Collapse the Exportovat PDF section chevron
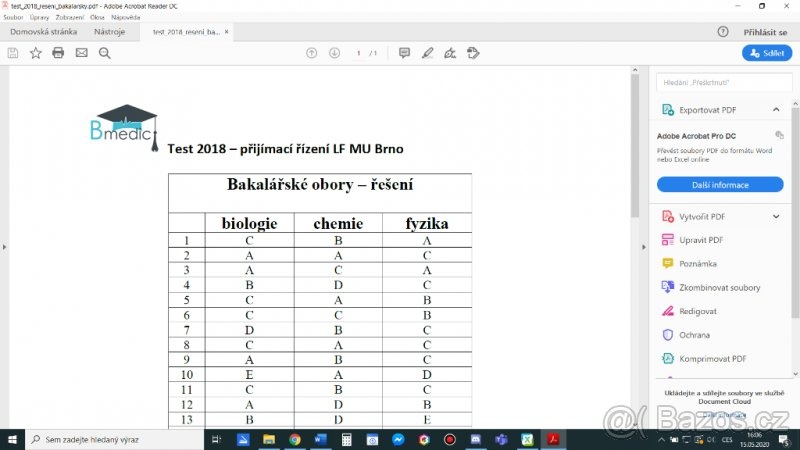 [776, 110]
